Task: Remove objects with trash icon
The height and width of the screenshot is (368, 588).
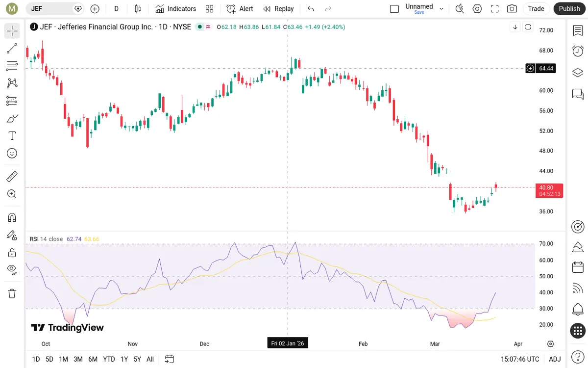Action: 12,293
